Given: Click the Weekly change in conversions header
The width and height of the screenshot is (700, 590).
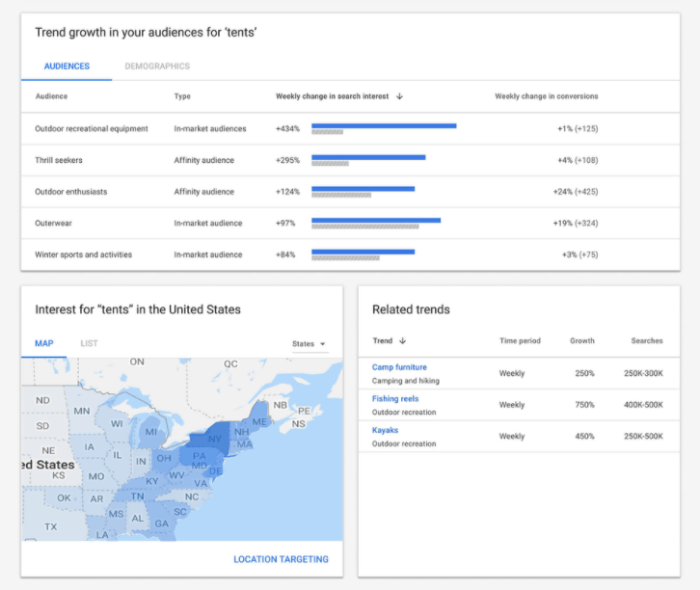Looking at the screenshot, I should pos(546,96).
